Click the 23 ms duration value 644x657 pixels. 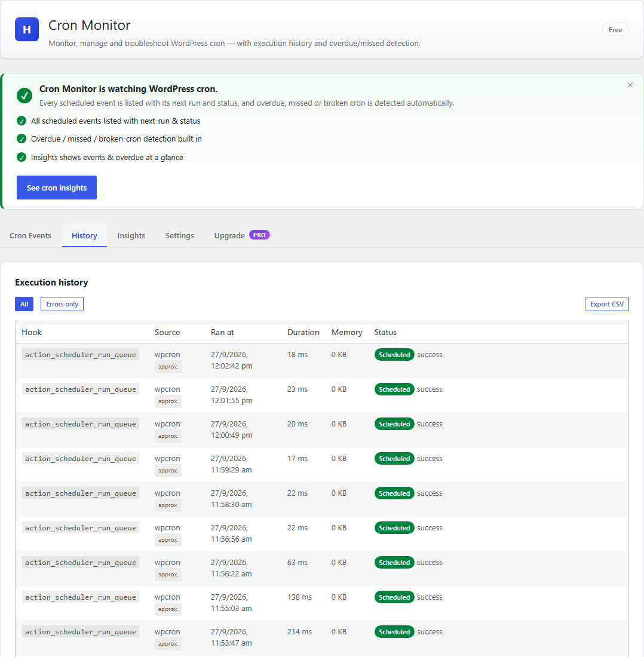click(298, 389)
